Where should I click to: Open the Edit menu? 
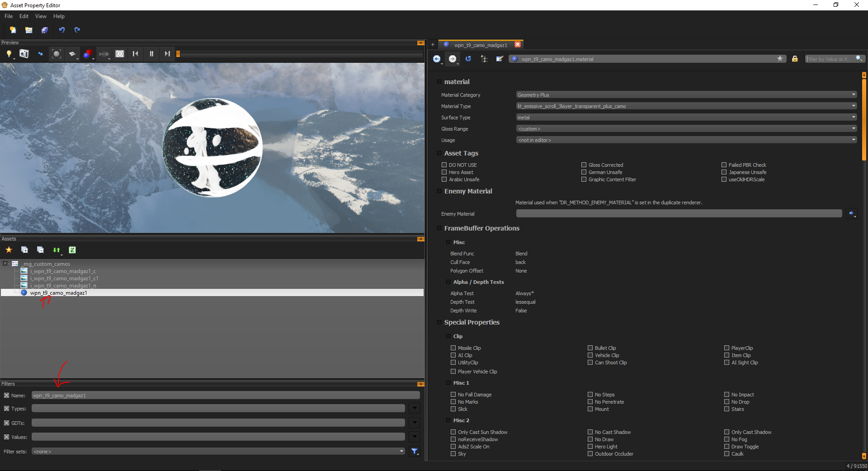click(x=24, y=16)
